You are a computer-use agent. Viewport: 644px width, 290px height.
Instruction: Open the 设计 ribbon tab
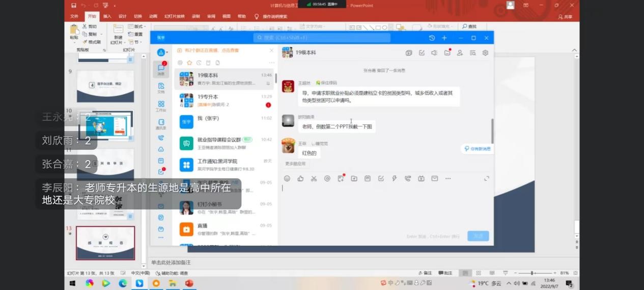coord(122,16)
